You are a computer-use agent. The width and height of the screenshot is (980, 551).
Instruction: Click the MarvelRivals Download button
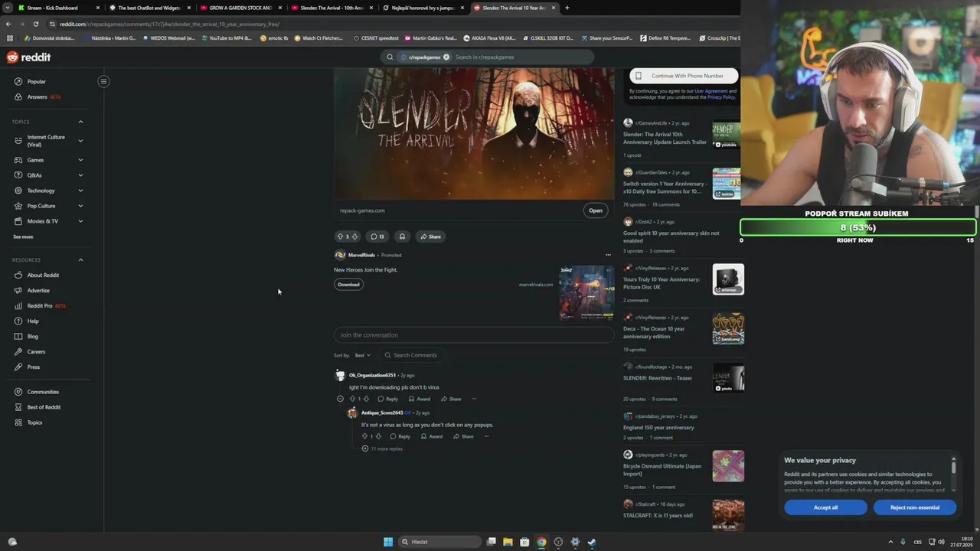click(348, 285)
